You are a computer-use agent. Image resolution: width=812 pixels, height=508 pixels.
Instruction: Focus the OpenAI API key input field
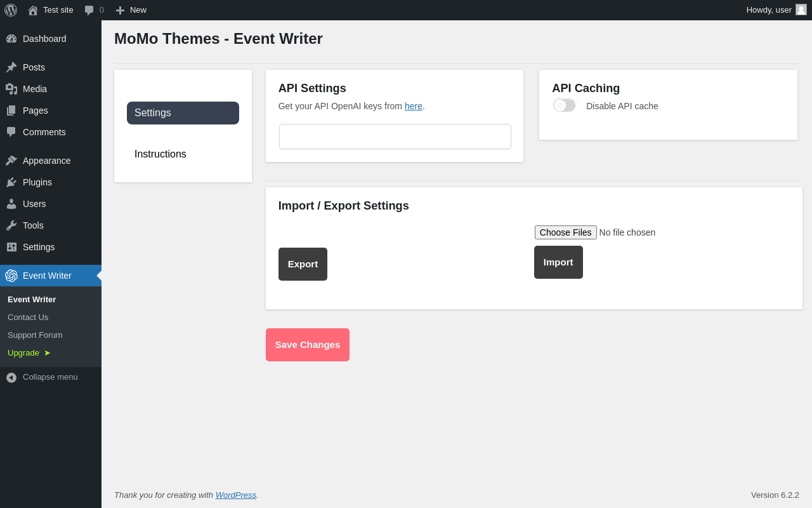click(x=395, y=137)
